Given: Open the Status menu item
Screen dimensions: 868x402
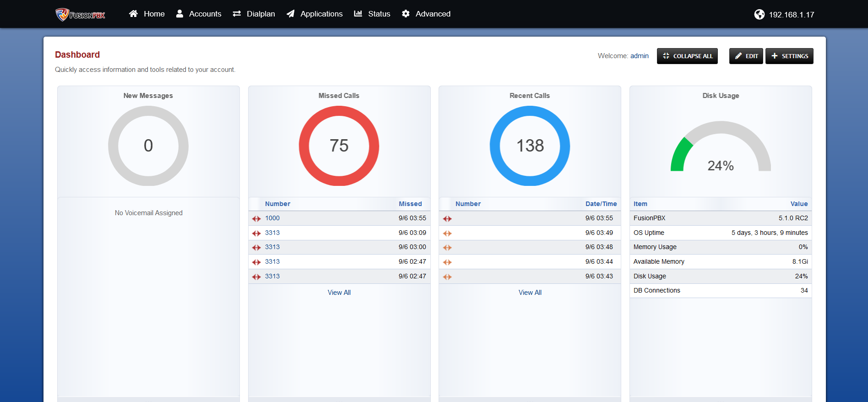Looking at the screenshot, I should [x=379, y=14].
